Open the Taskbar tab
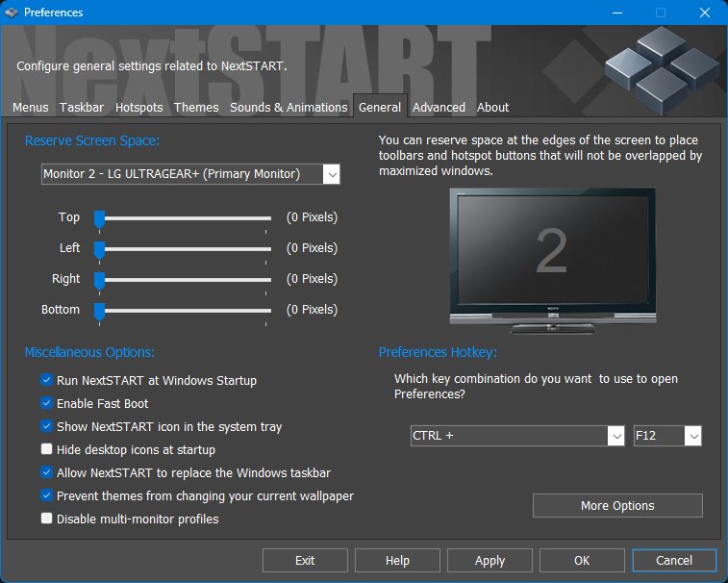Image resolution: width=728 pixels, height=583 pixels. point(82,108)
